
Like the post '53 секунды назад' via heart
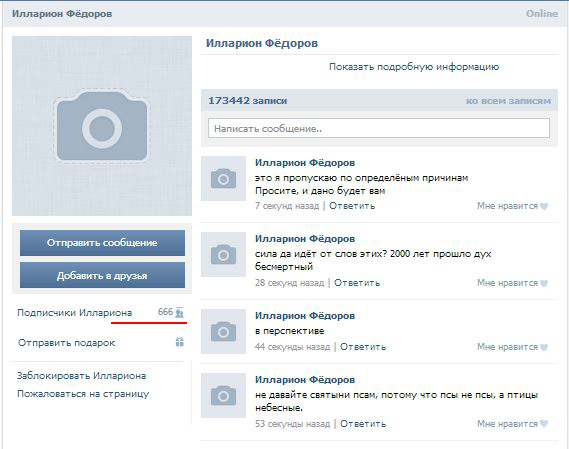(x=544, y=424)
